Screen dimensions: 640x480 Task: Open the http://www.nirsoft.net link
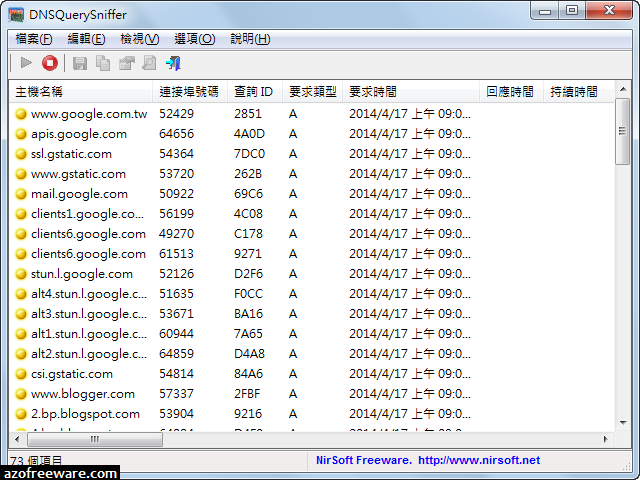click(479, 460)
